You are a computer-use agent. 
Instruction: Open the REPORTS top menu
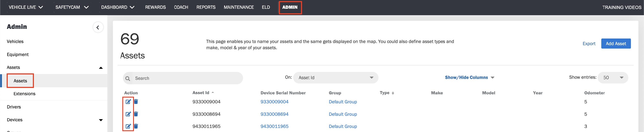click(x=206, y=7)
